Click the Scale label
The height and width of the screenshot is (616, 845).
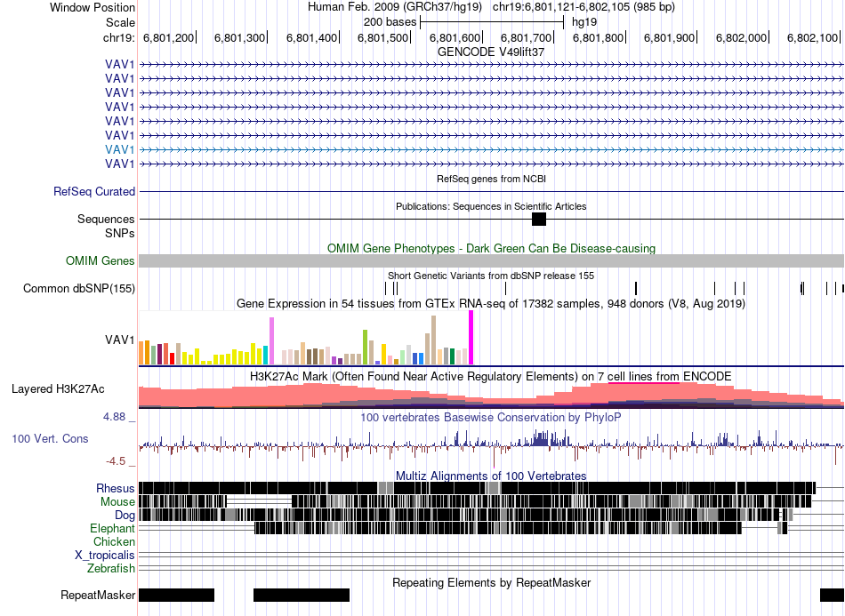click(120, 22)
